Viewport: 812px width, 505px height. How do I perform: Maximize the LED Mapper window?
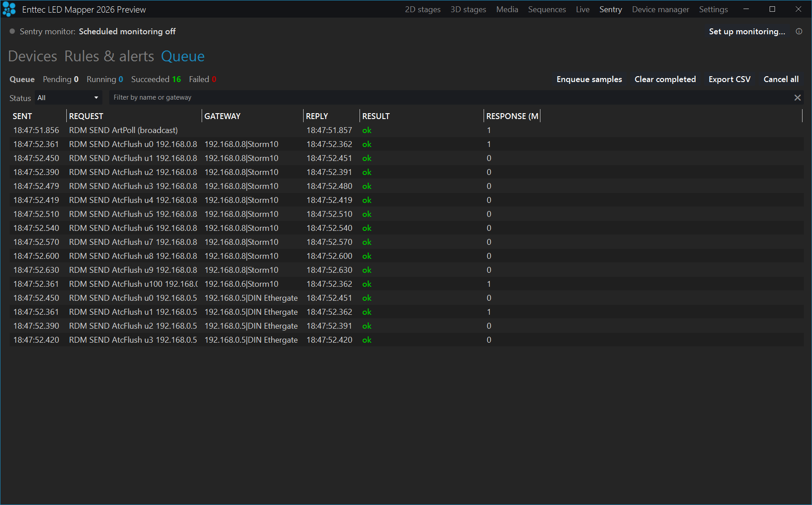pyautogui.click(x=772, y=9)
